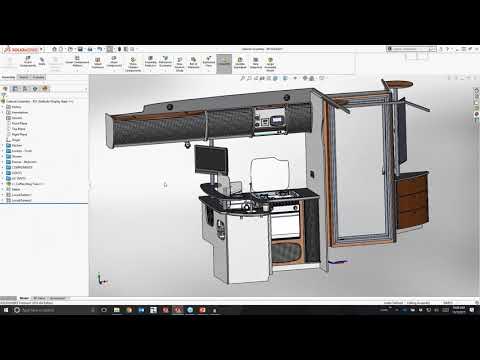Expand the Mates folder

3,189
